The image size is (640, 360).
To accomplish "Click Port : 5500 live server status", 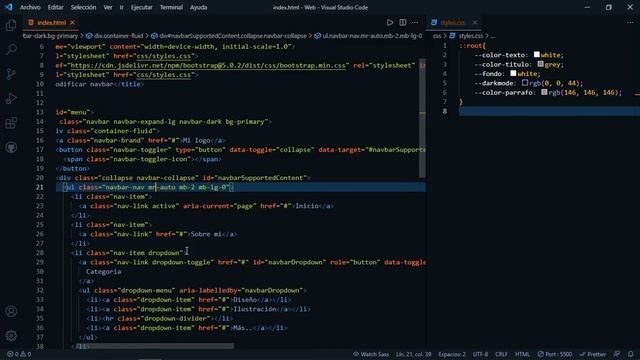I will click(555, 354).
